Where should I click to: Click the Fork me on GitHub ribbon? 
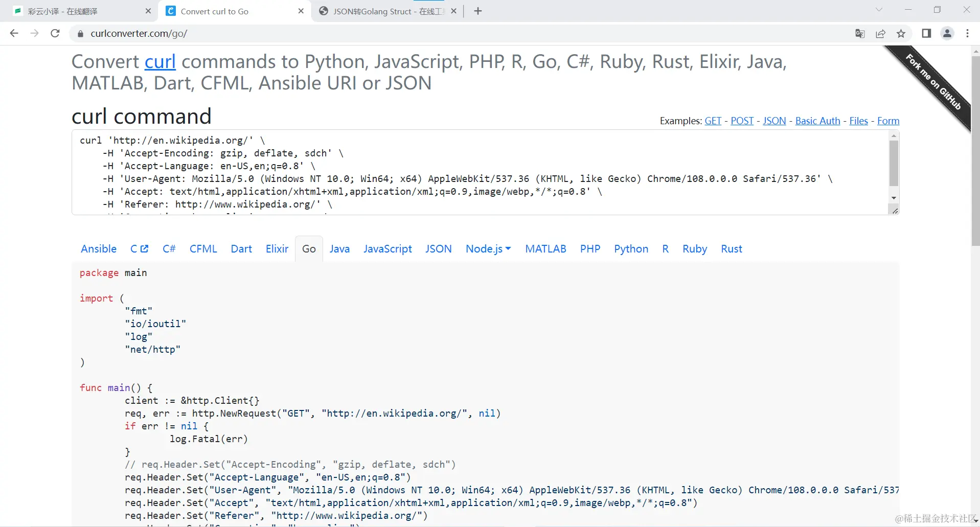[933, 82]
